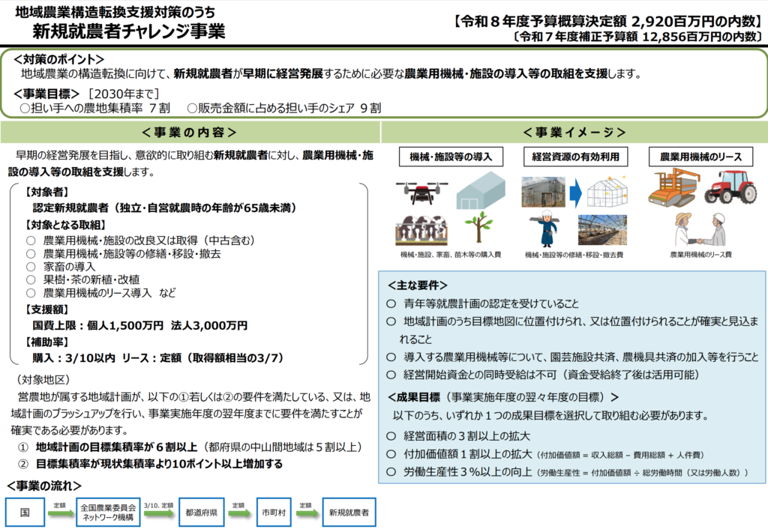768x532 pixels.
Task: Select the ＜事業イメージ＞ header bar
Action: coord(574,133)
